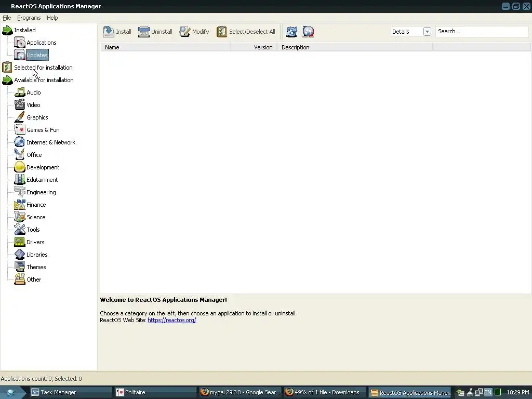Select the Finance category icon
The image size is (532, 399).
(x=20, y=205)
